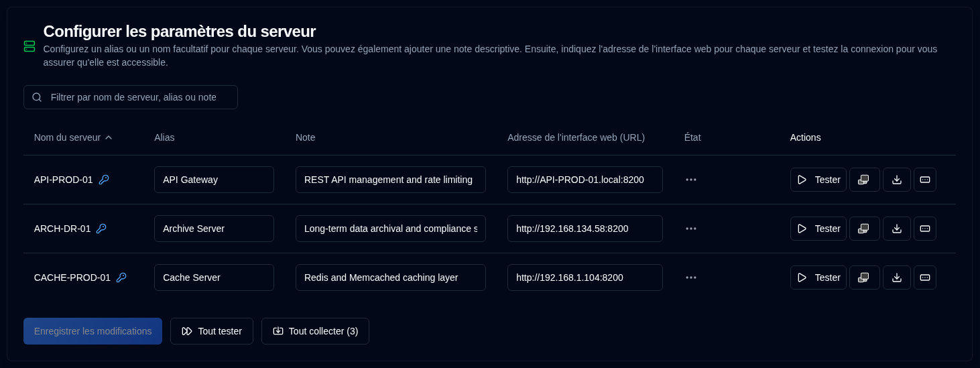This screenshot has width=980, height=368.
Task: Click server name CACHE-PROD-01
Action: 72,278
